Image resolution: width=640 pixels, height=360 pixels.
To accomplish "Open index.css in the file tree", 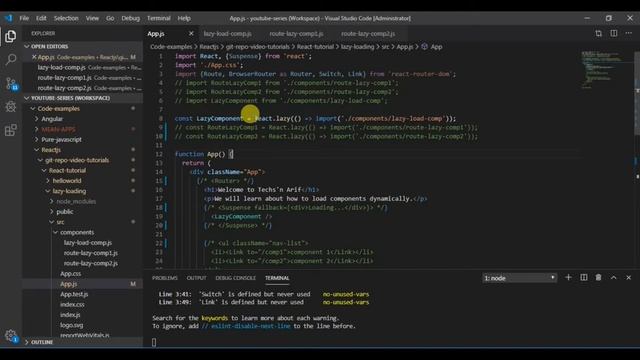I will tap(72, 304).
